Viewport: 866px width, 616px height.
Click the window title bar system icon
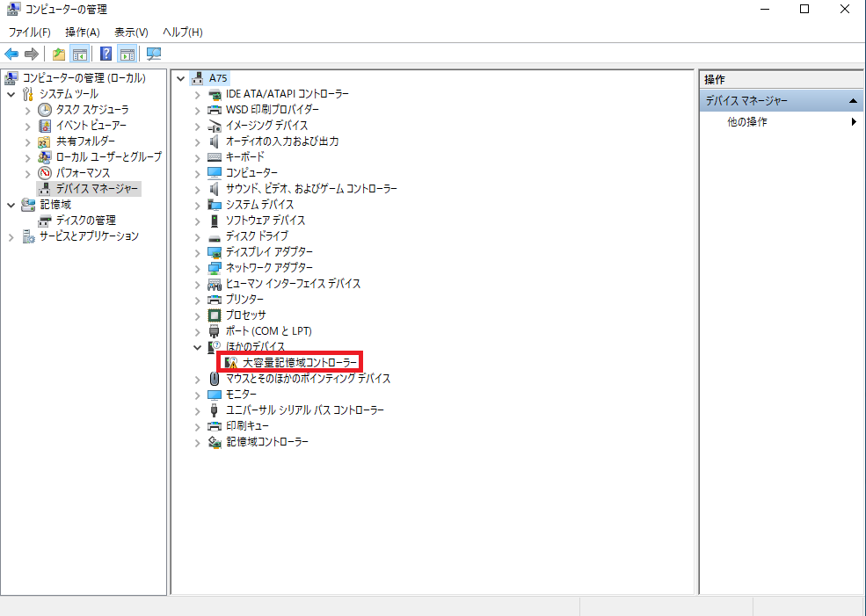pyautogui.click(x=13, y=10)
